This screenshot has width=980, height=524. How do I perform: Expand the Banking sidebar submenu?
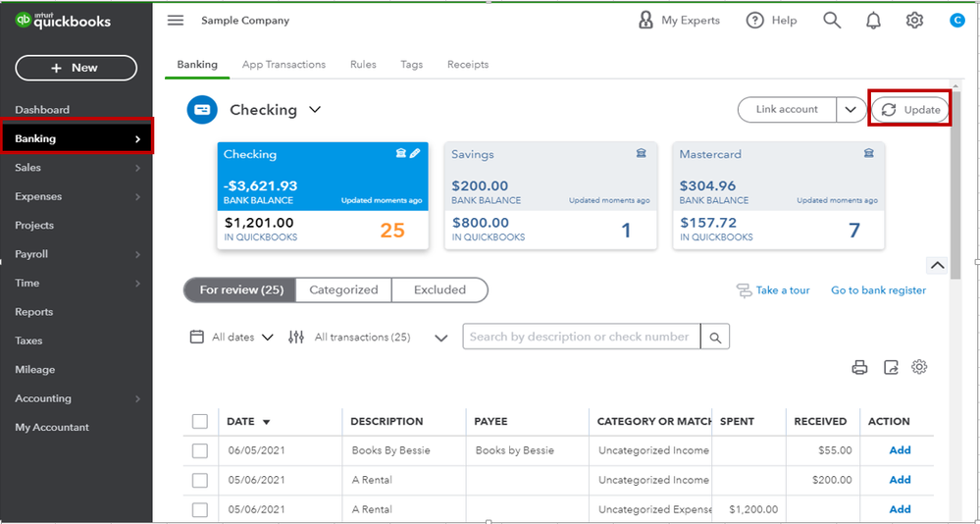138,138
